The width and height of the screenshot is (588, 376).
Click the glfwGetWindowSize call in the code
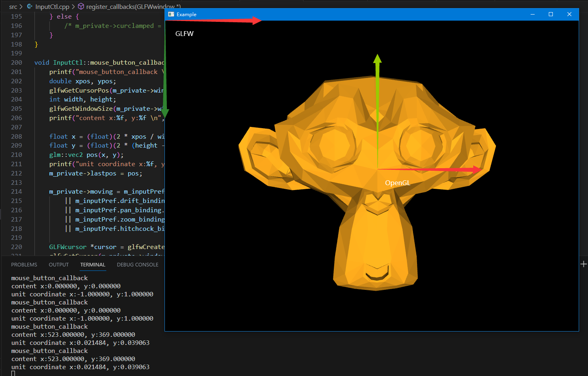(x=107, y=109)
